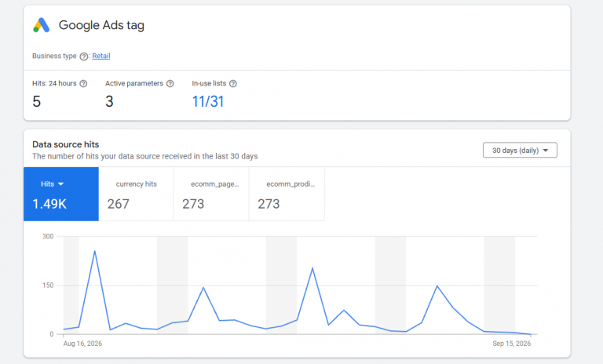Select the ecomm_page... 273 tab

[211, 194]
